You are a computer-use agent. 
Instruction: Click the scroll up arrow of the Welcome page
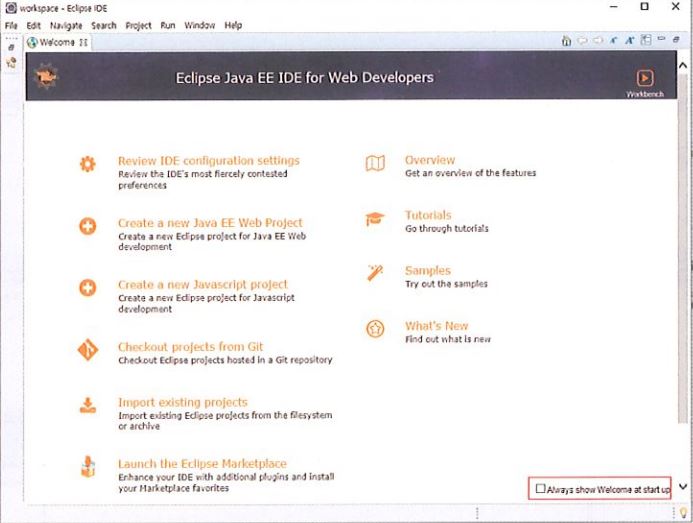point(683,65)
